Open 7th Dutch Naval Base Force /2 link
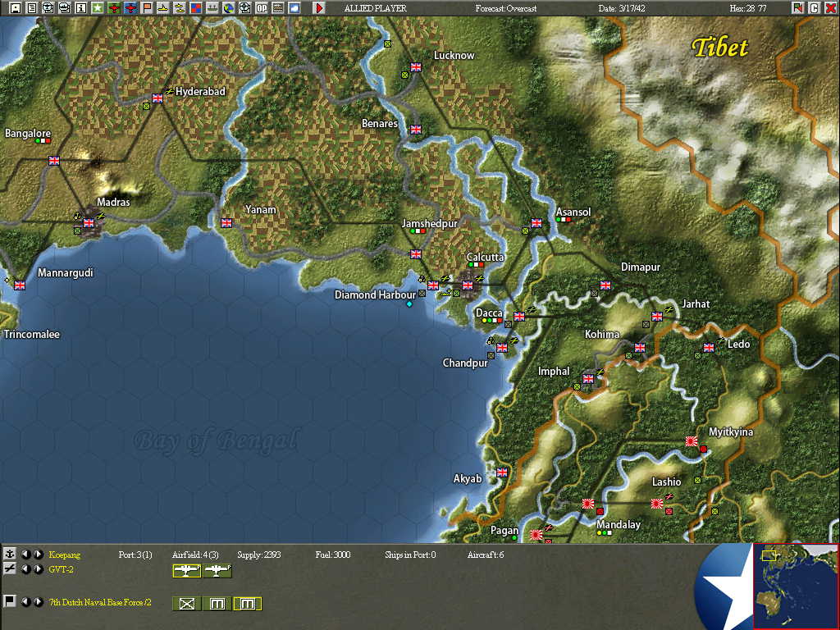Viewport: 840px width, 630px height. tap(100, 602)
